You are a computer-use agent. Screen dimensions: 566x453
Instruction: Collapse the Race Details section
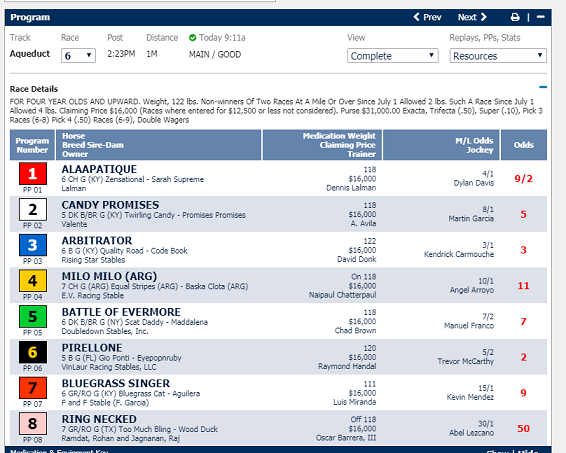click(x=543, y=87)
